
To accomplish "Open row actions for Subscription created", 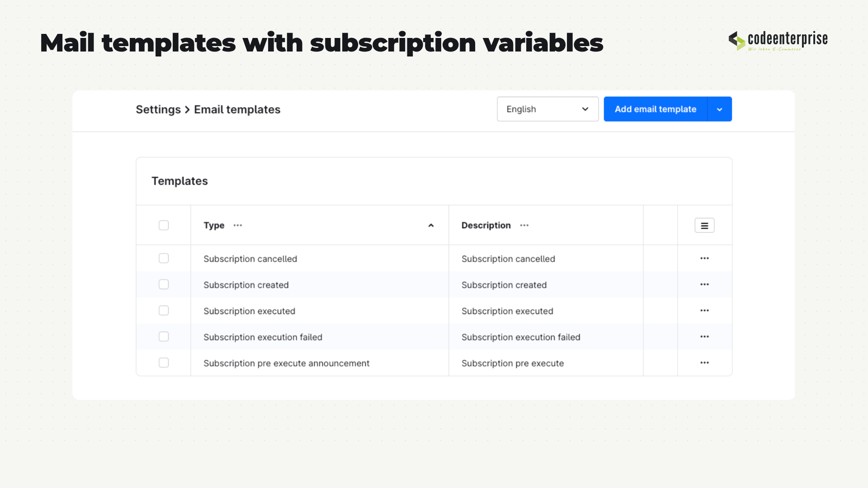I will [x=704, y=285].
